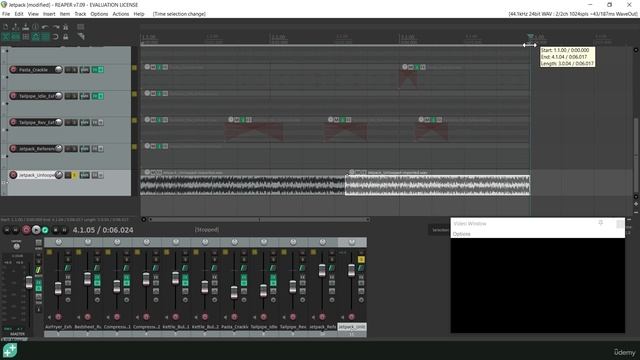The image size is (640, 360).
Task: Open the Edit menu
Action: pos(19,14)
